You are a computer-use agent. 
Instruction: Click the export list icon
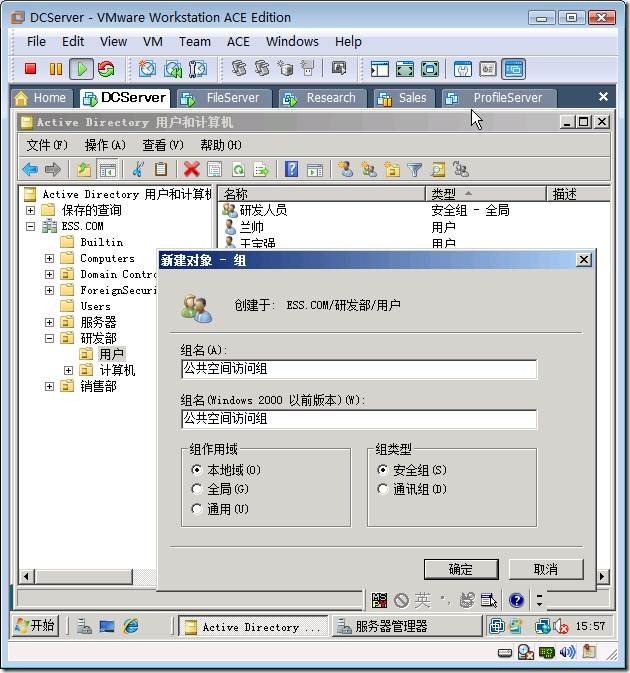pos(261,170)
